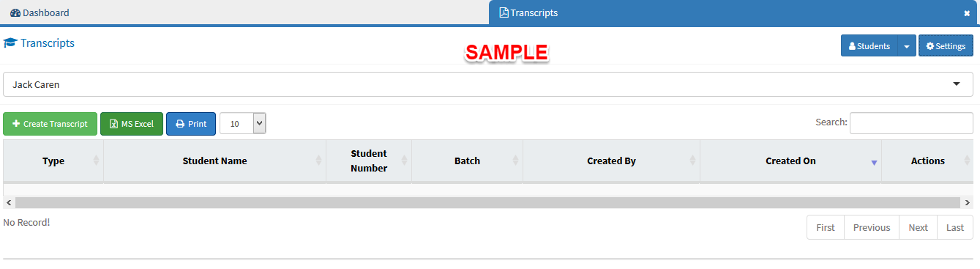Click the Student Name sort icon
The height and width of the screenshot is (269, 980).
[x=318, y=161]
